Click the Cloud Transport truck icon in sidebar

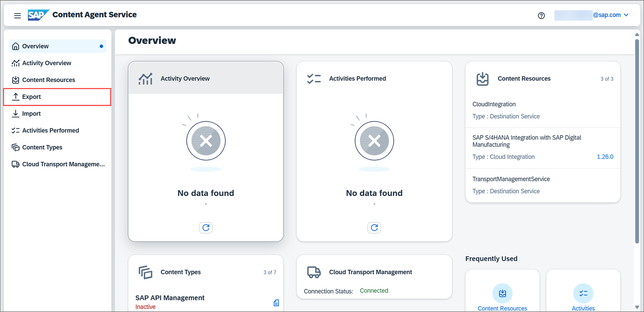tap(16, 164)
